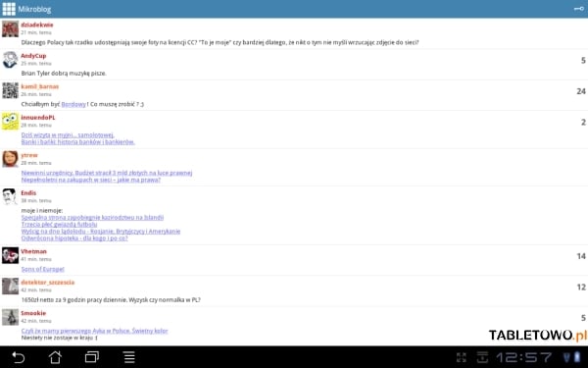Screen dimensions: 588x368
Task: Open innuendoPL's SpongeBob avatar
Action: click(x=10, y=122)
